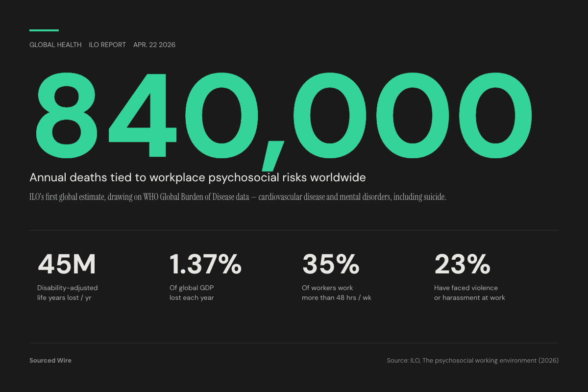Open the ILO source citation link
The image size is (588, 392).
[x=472, y=360]
